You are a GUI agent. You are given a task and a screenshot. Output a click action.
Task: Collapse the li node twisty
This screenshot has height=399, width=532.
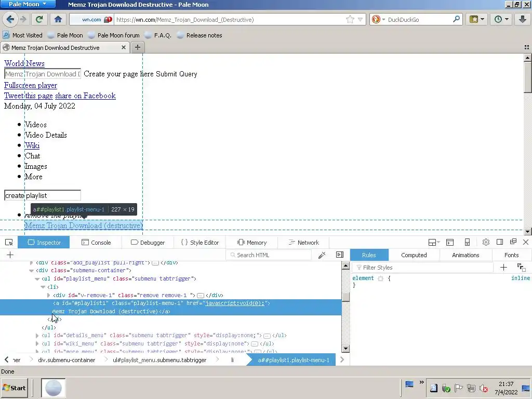click(x=43, y=287)
